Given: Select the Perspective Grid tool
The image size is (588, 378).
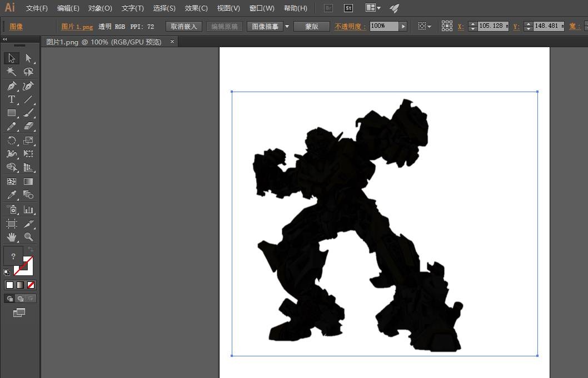Looking at the screenshot, I should pos(28,167).
